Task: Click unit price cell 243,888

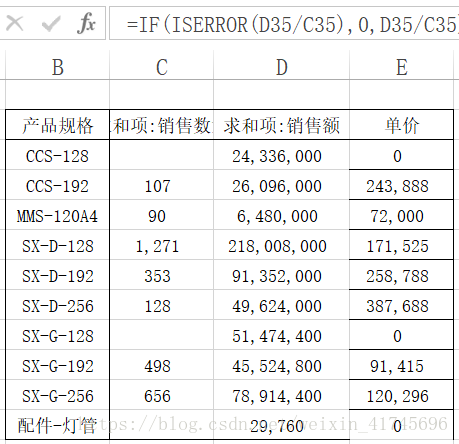Action: point(402,185)
